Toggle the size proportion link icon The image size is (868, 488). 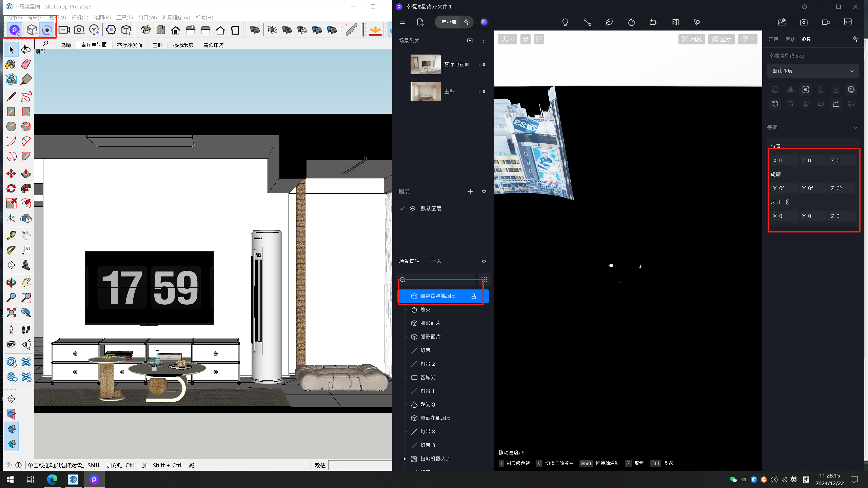point(788,202)
